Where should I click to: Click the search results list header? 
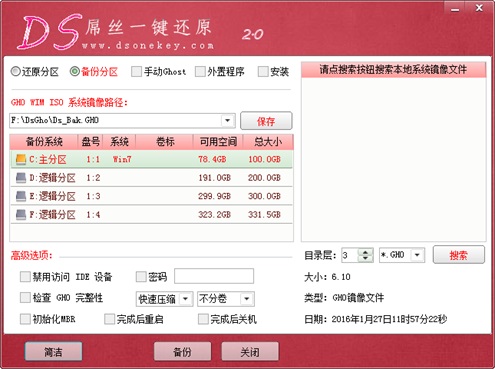click(394, 70)
